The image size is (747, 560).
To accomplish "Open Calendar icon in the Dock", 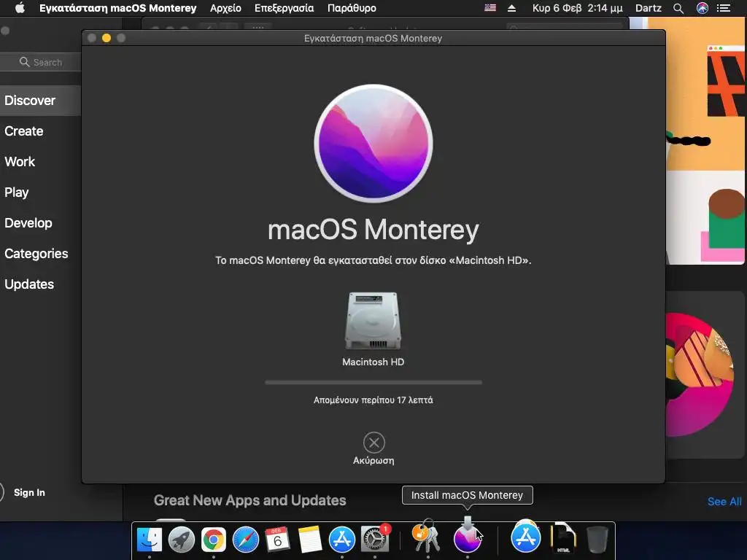I will (277, 540).
